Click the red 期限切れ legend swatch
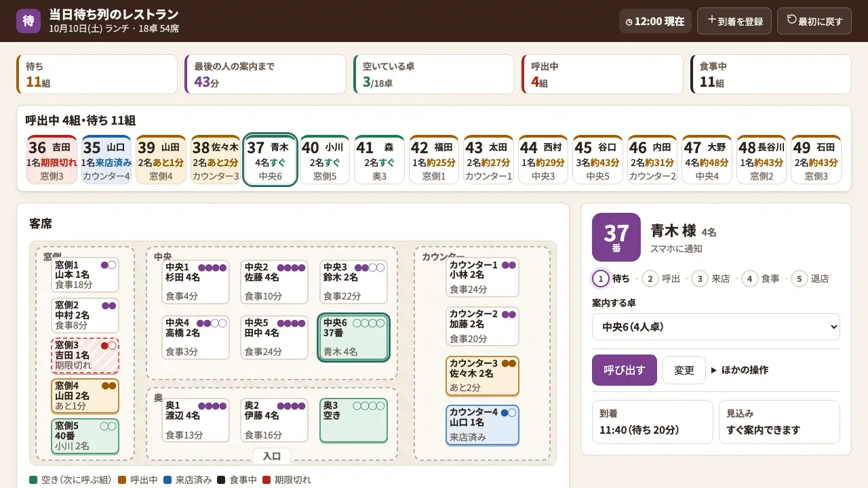Screen dimensions: 868x488 266,480
